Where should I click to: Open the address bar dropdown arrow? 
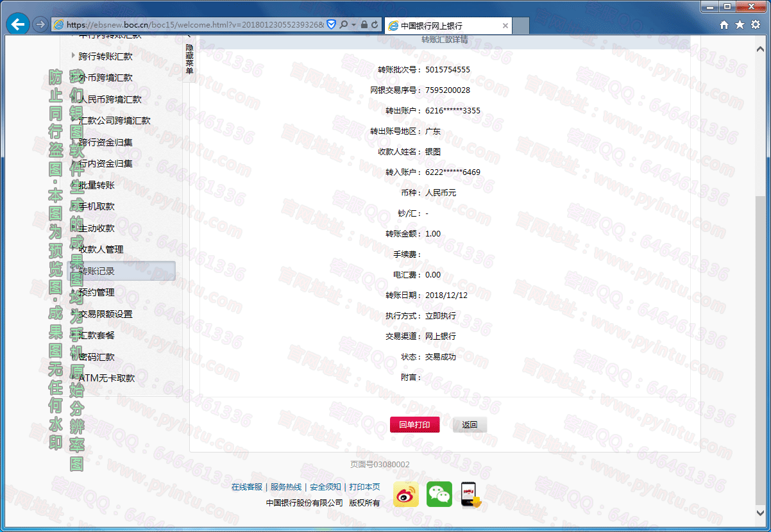point(353,25)
